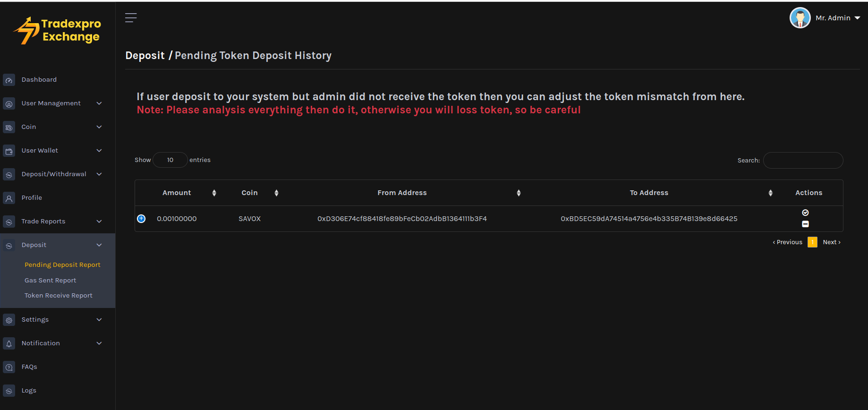Expand the User Management submenu

[x=99, y=103]
